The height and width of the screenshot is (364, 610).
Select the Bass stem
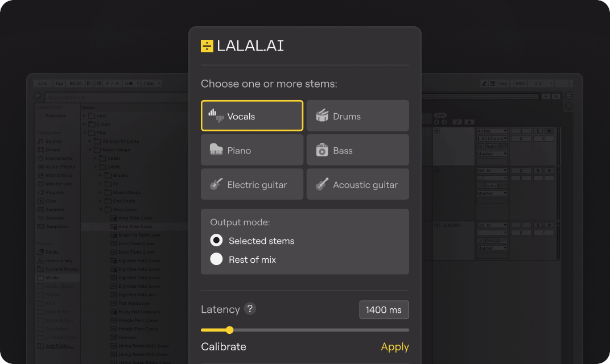click(x=357, y=150)
